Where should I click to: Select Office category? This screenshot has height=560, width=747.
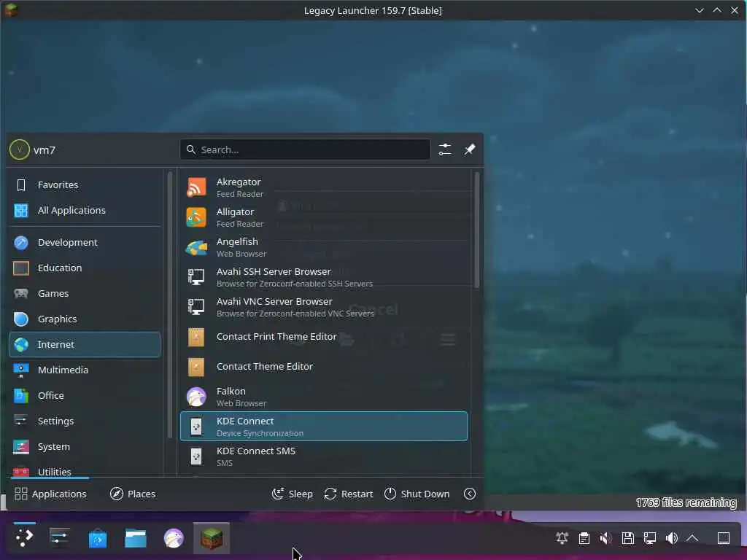[85, 396]
